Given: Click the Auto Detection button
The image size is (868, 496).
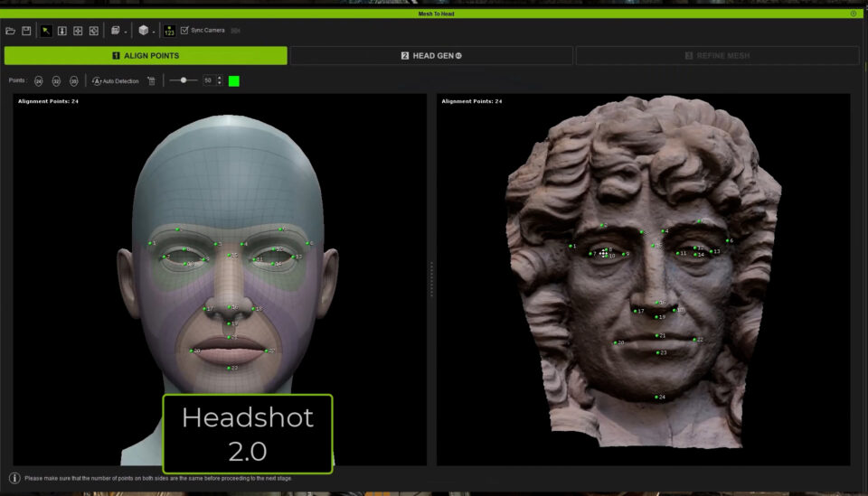Looking at the screenshot, I should 117,81.
